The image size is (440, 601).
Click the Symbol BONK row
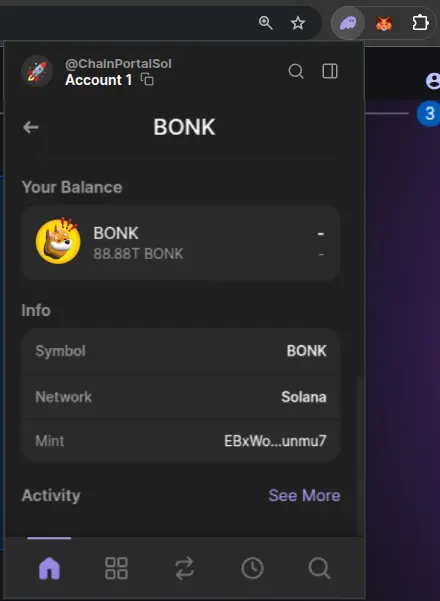[x=181, y=351]
